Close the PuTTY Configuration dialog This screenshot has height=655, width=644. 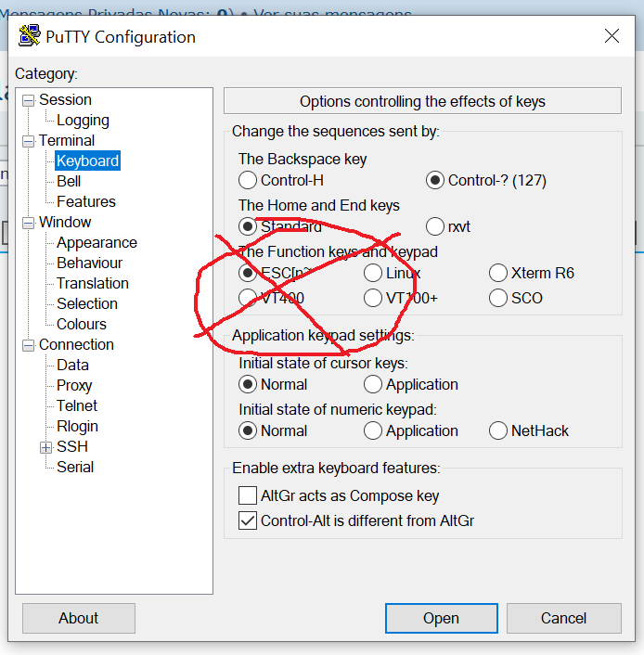(x=612, y=36)
